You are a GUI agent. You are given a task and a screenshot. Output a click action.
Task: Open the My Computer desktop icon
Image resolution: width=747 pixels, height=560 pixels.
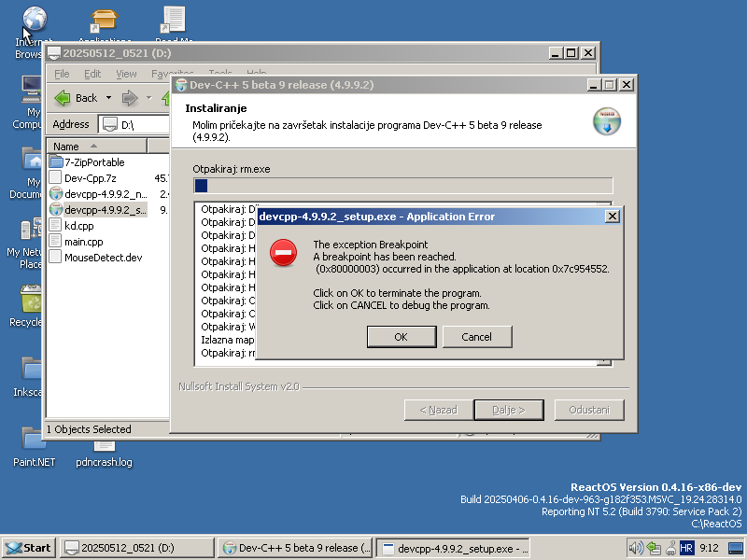pyautogui.click(x=29, y=103)
